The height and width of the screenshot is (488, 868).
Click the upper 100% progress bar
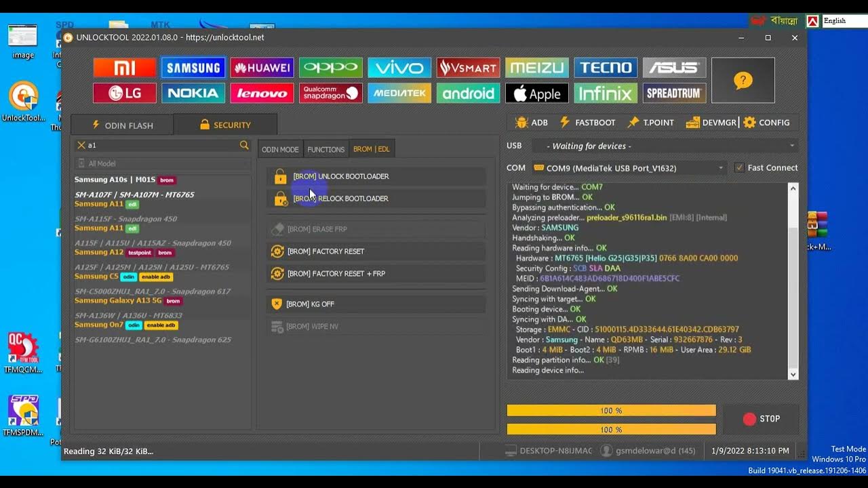(611, 411)
